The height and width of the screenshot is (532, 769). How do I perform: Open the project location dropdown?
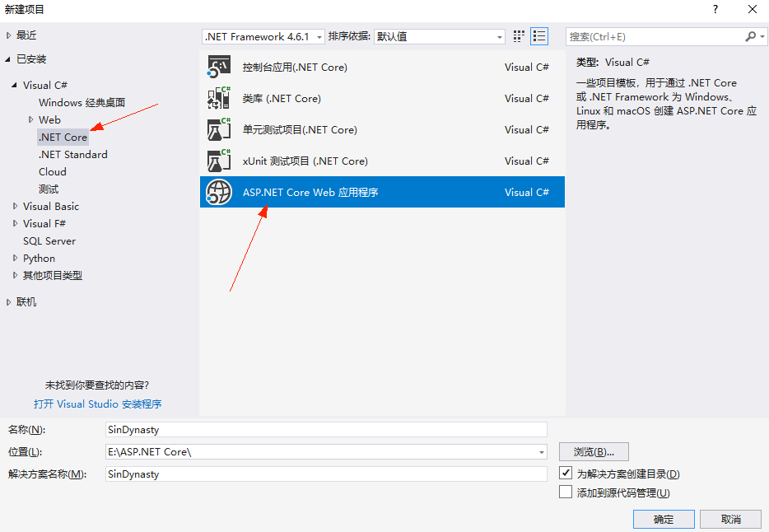[541, 452]
